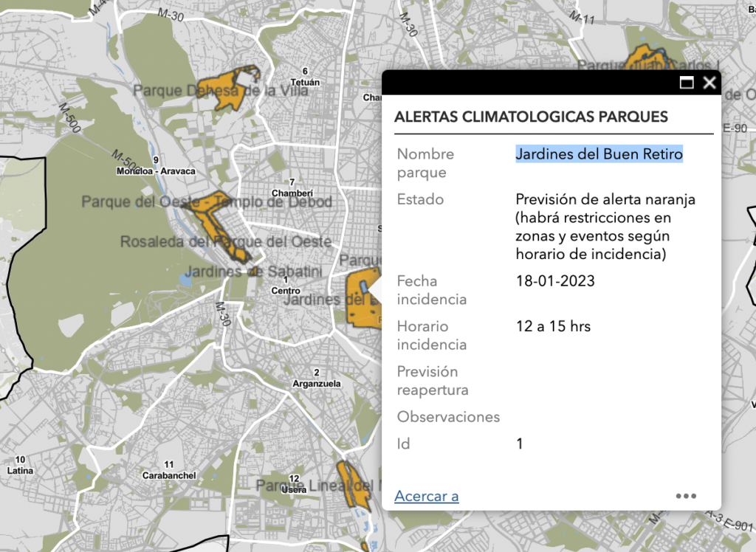Screen dimensions: 756x552
Task: Click the incidence date 18-01-2023 value
Action: 554,281
